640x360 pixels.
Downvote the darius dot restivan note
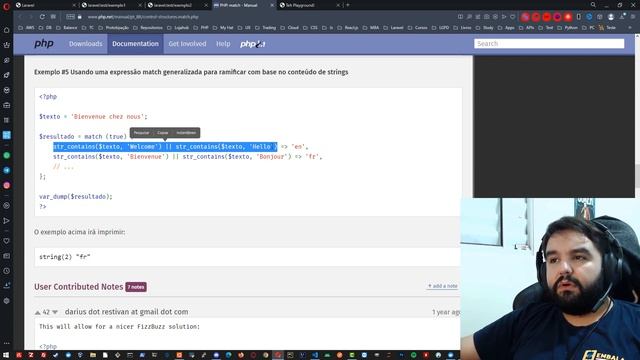55,312
